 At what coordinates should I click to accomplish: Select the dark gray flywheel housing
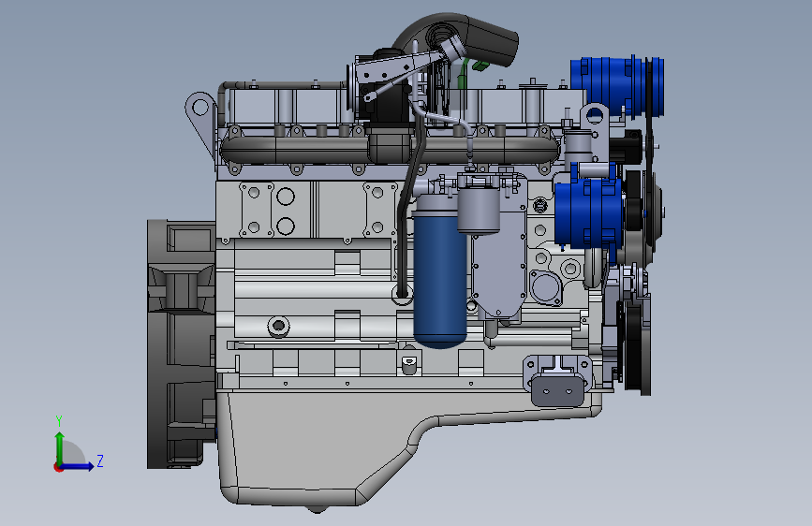click(182, 344)
